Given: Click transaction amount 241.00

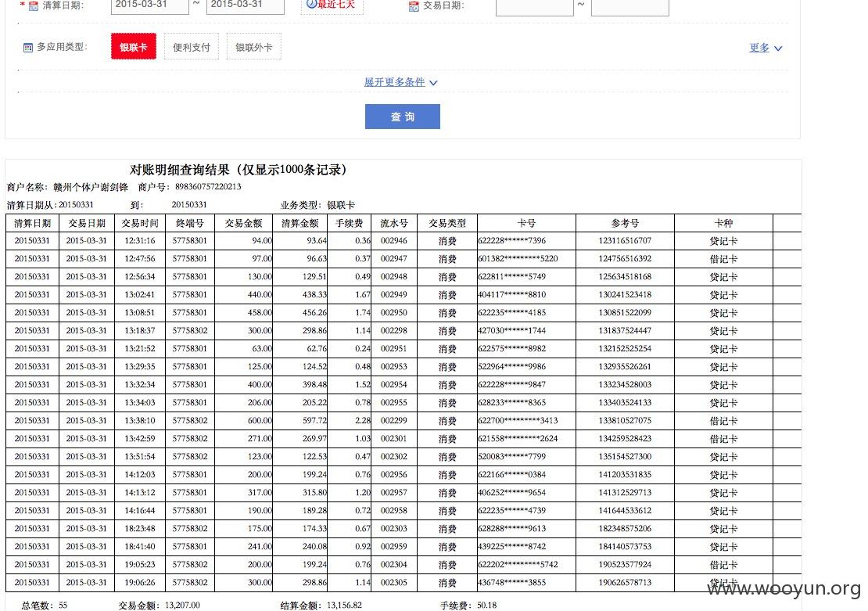Looking at the screenshot, I should coord(260,547).
